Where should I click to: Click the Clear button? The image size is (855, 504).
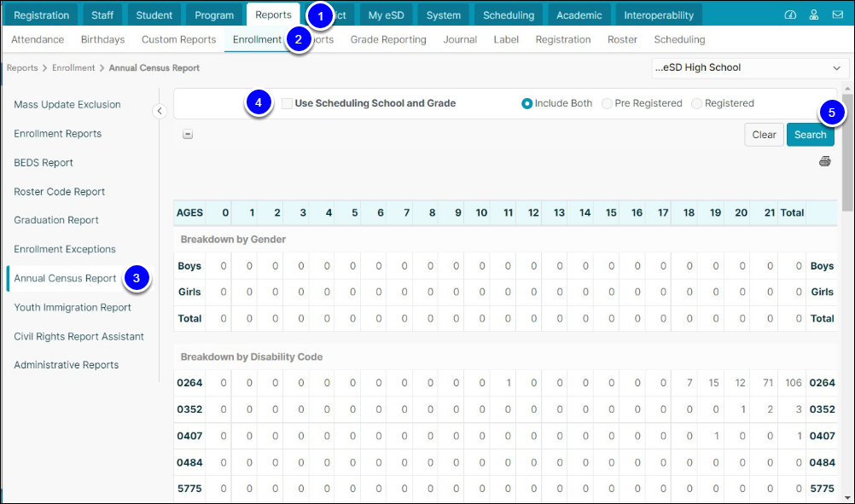[764, 135]
